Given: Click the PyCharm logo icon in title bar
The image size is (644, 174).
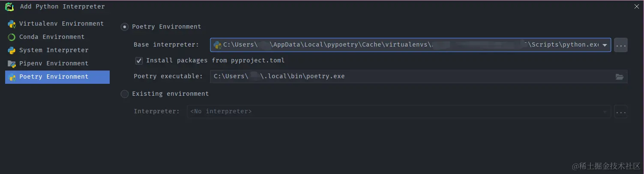Looking at the screenshot, I should point(9,6).
